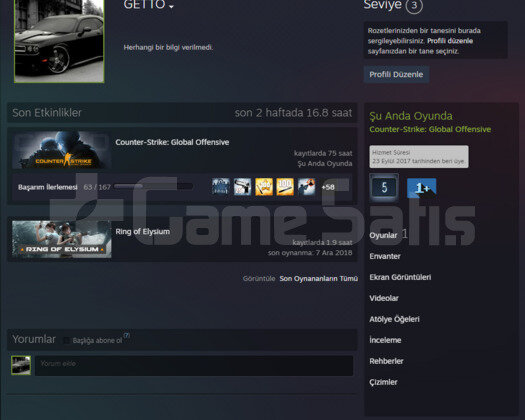Click 'son 2 haftada 16.8 saat' text
This screenshot has height=420, width=525.
(293, 113)
